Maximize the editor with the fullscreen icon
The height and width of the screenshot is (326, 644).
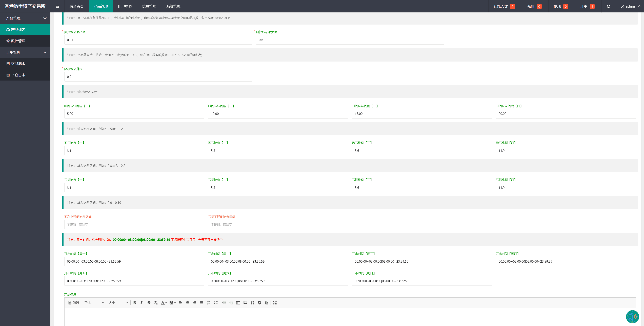[274, 302]
